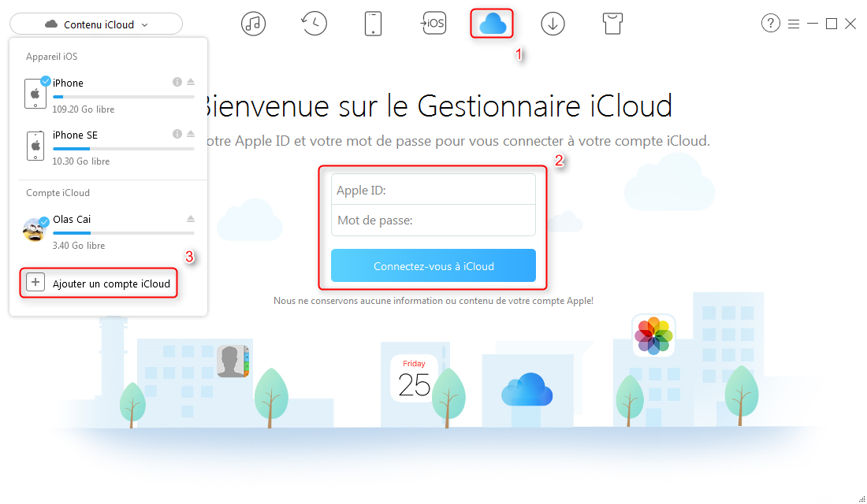Eject the iPhone SE device
Viewport: 867px width, 504px height.
click(x=191, y=134)
